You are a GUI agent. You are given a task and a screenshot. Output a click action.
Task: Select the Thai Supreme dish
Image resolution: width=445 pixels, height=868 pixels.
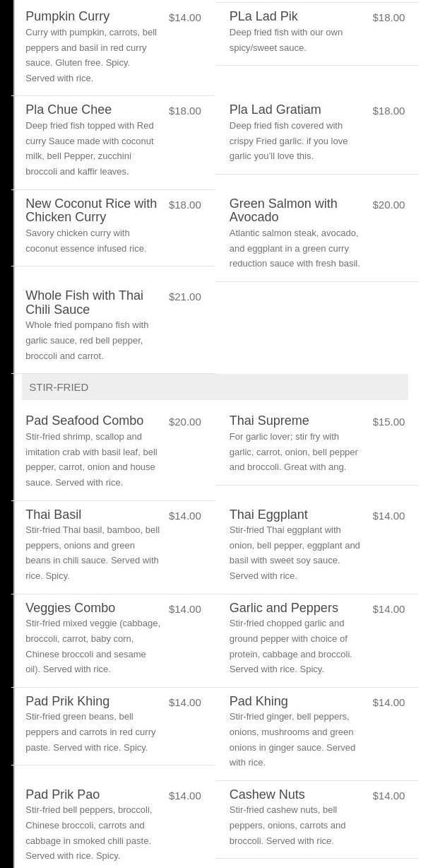pyautogui.click(x=268, y=421)
